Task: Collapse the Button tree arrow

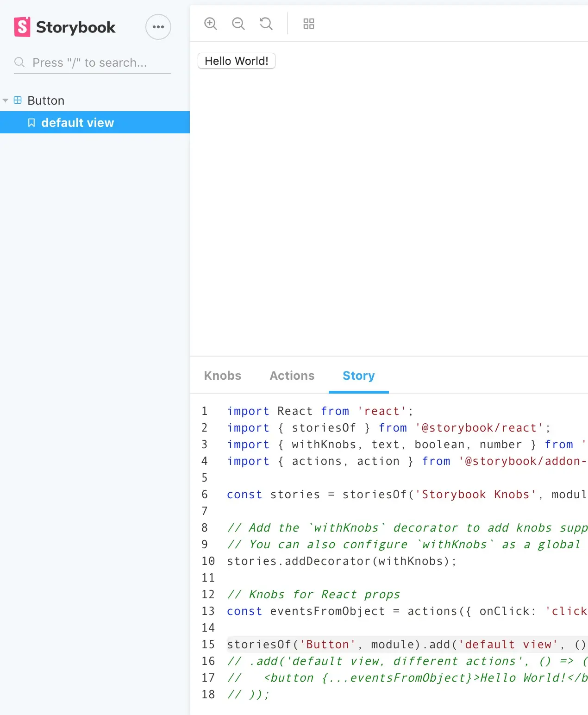Action: click(6, 100)
